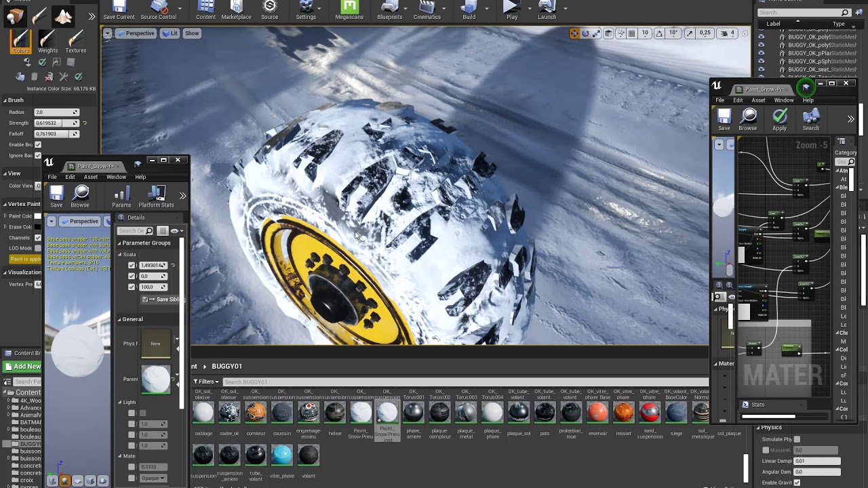Open the Asset menu in material instance window

90,177
